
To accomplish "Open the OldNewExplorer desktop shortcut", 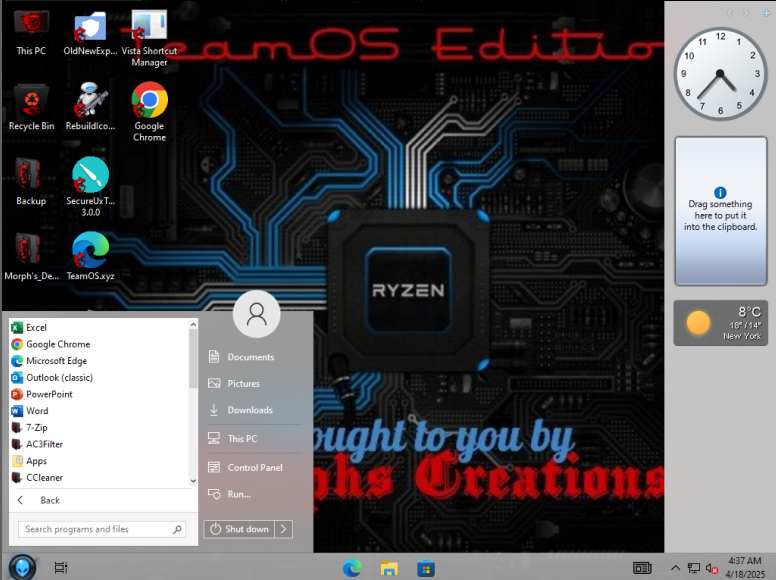I will click(90, 33).
